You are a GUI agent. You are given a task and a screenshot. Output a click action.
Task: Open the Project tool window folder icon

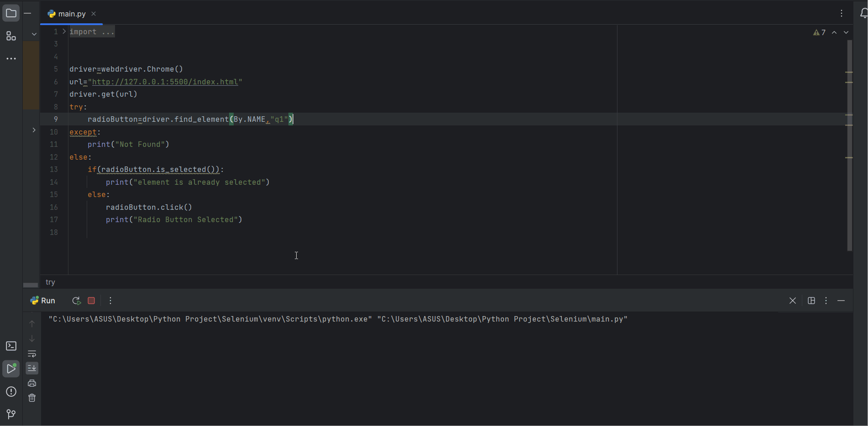click(11, 13)
